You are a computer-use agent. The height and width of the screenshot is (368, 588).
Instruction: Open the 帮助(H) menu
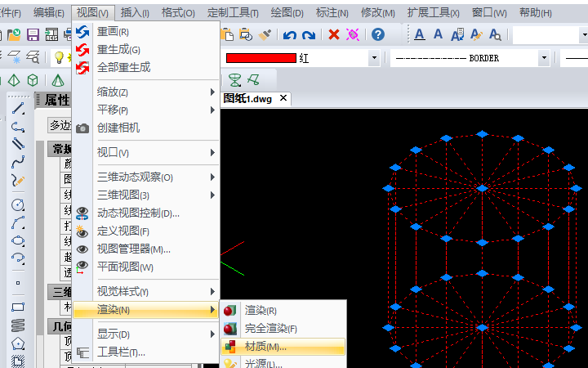[536, 13]
